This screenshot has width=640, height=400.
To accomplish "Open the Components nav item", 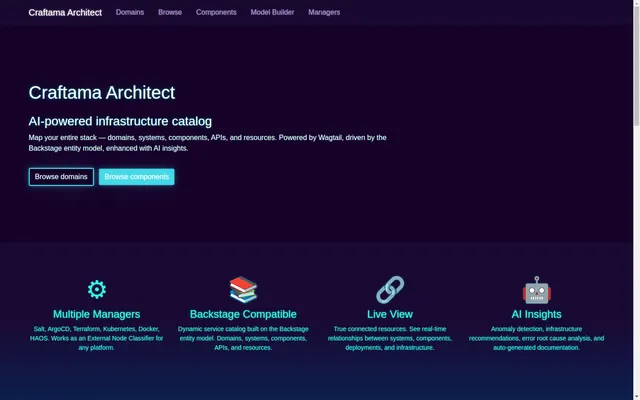I will pyautogui.click(x=216, y=12).
